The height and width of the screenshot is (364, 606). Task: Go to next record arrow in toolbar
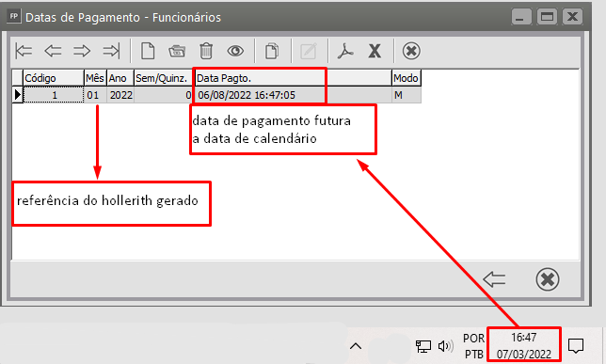[x=82, y=51]
